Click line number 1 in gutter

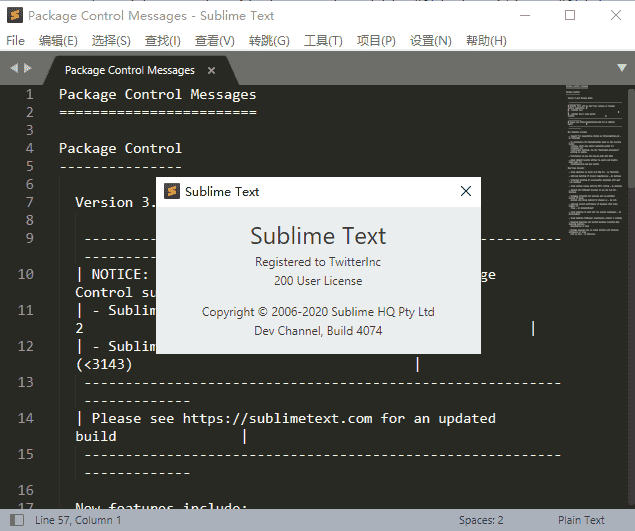pyautogui.click(x=30, y=94)
